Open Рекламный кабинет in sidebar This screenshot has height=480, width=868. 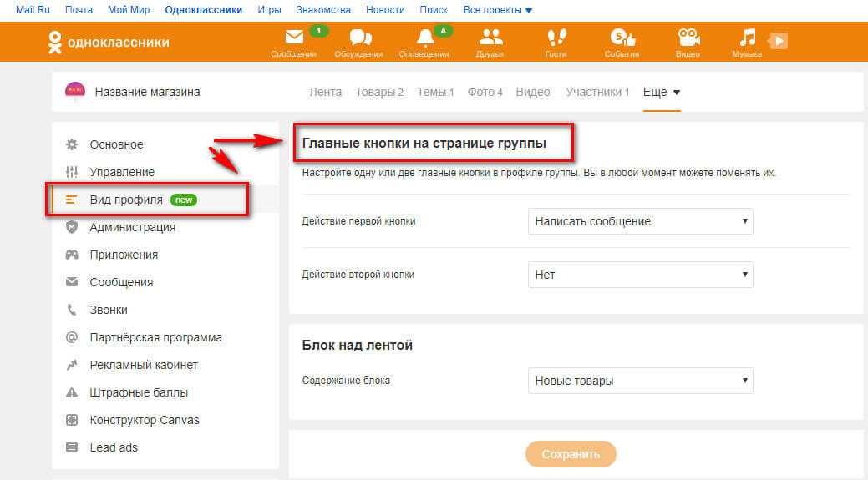144,365
